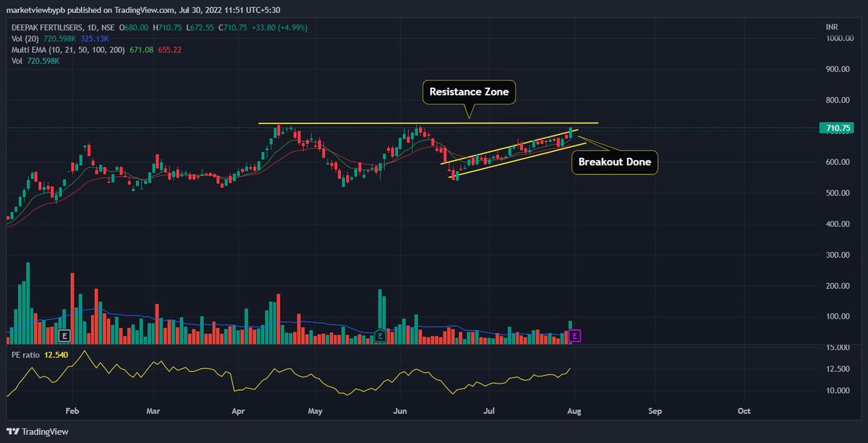Click the current price tag 710.75
The image size is (868, 443).
coord(837,128)
